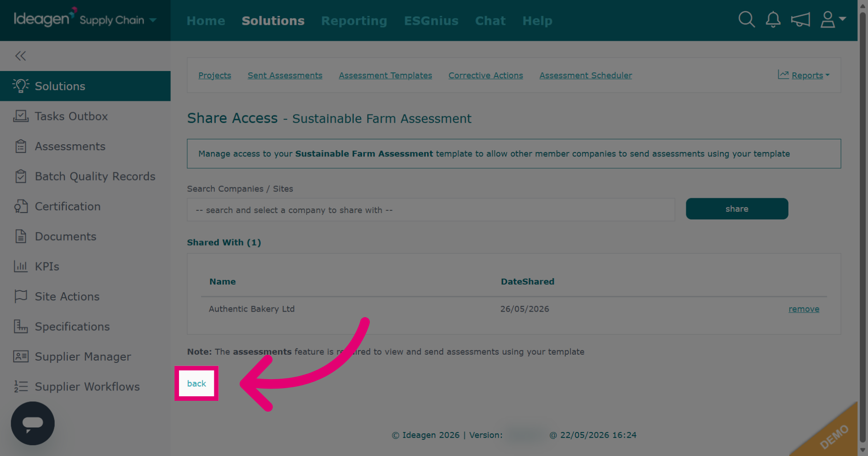
Task: Click the Shared With (1) heading
Action: (x=224, y=242)
